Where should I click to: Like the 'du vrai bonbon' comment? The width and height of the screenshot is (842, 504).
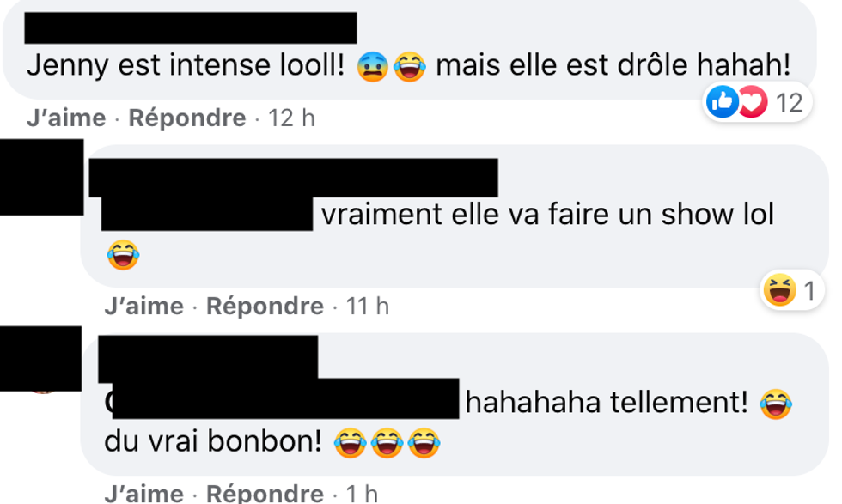coord(144,493)
